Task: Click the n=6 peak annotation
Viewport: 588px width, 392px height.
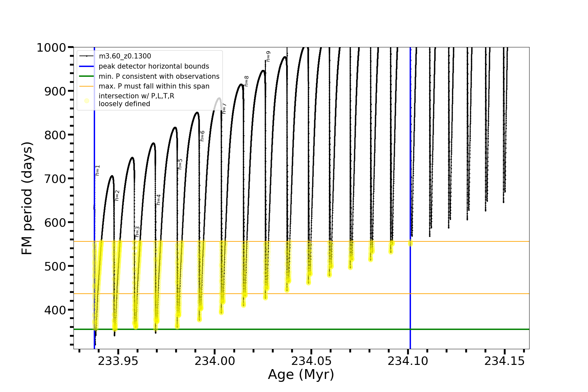Action: pyautogui.click(x=203, y=136)
